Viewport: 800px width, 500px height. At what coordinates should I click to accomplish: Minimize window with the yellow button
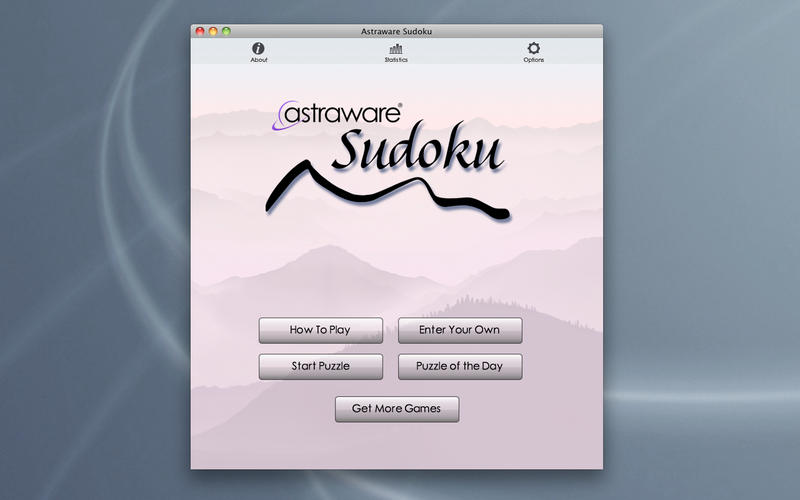[x=213, y=31]
